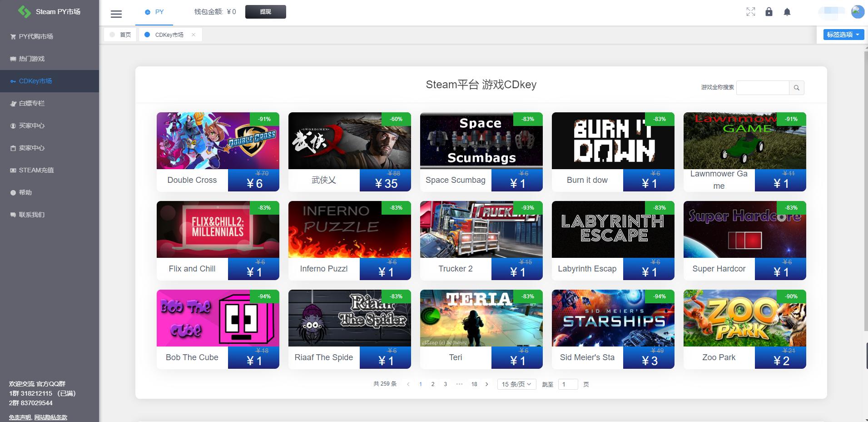Click the search magnifier next to 游戏全称搜索
This screenshot has height=422, width=868.
click(797, 87)
